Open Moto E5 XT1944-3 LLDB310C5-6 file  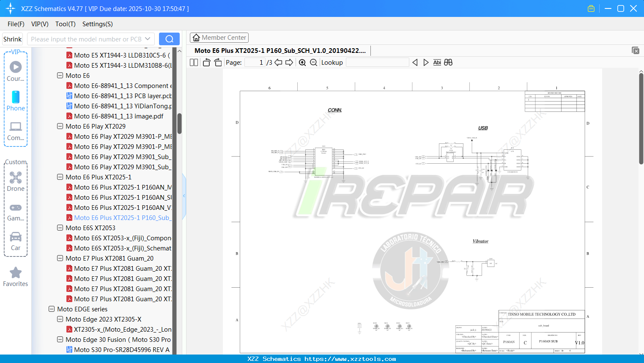[119, 55]
